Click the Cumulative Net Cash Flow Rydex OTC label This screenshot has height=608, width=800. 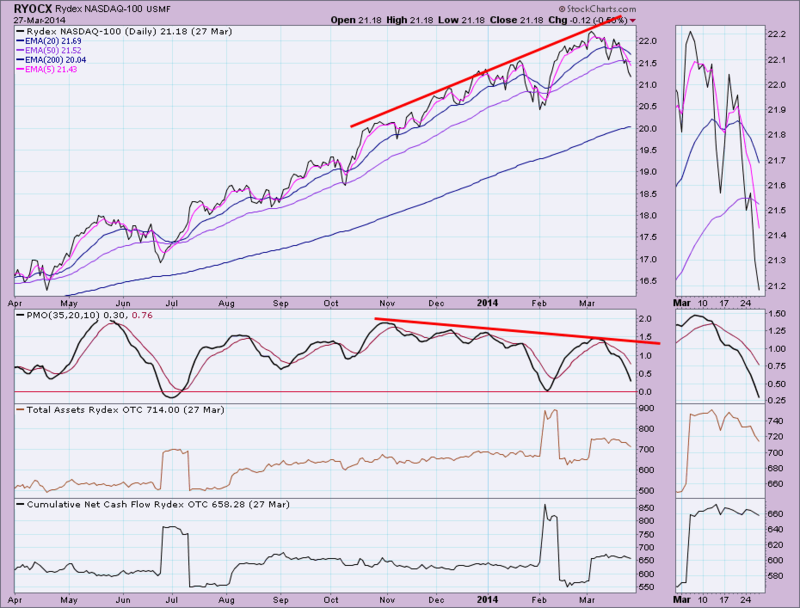pyautogui.click(x=153, y=504)
